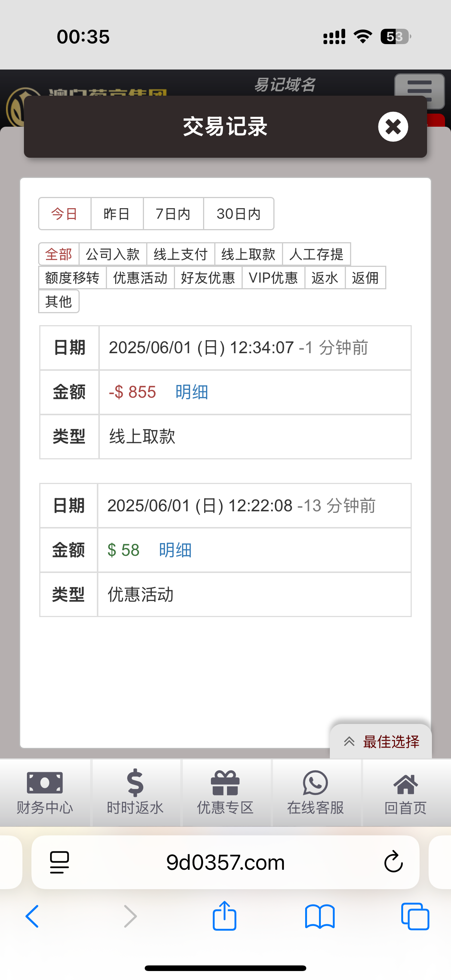Open Safari bookmarks icon
451x980 pixels.
click(320, 916)
